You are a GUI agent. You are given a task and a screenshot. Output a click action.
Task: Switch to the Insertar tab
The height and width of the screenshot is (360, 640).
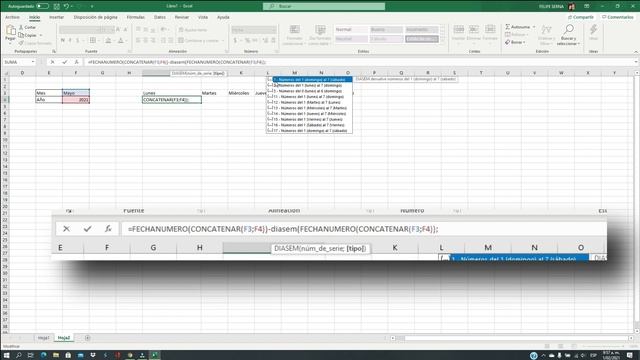point(56,17)
